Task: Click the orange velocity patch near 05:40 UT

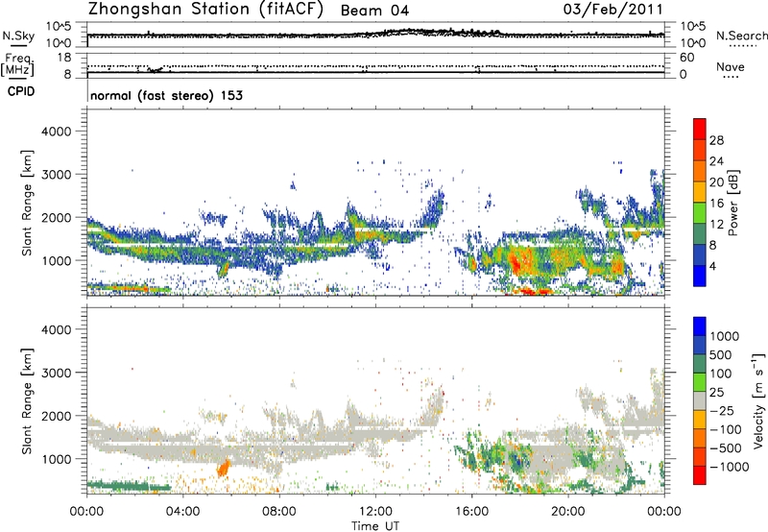Action: (224, 468)
